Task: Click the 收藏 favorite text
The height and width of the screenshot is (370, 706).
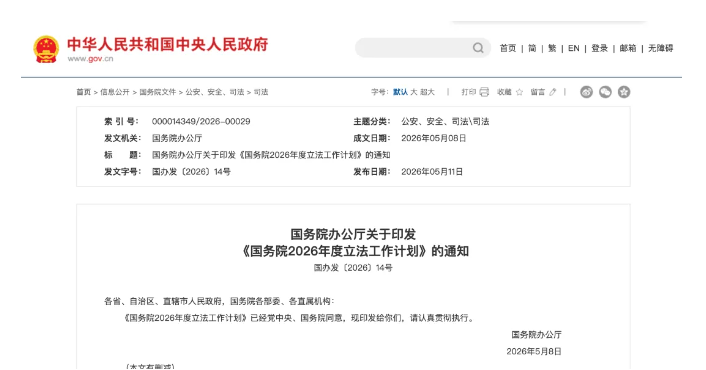Action: pos(504,92)
